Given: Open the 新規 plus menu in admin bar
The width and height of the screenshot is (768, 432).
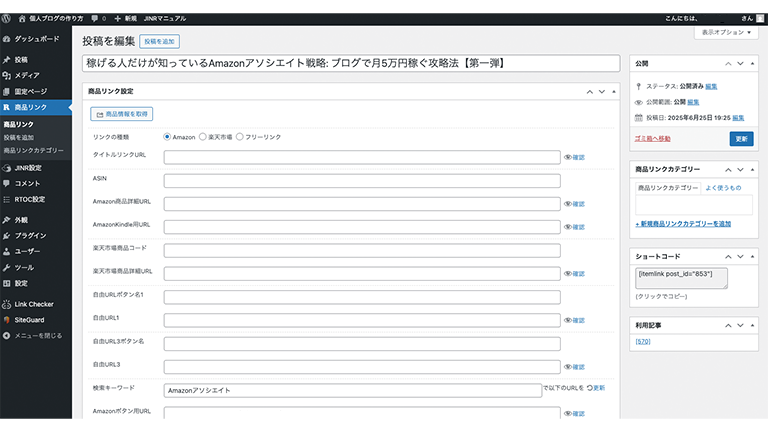Looking at the screenshot, I should click(125, 19).
